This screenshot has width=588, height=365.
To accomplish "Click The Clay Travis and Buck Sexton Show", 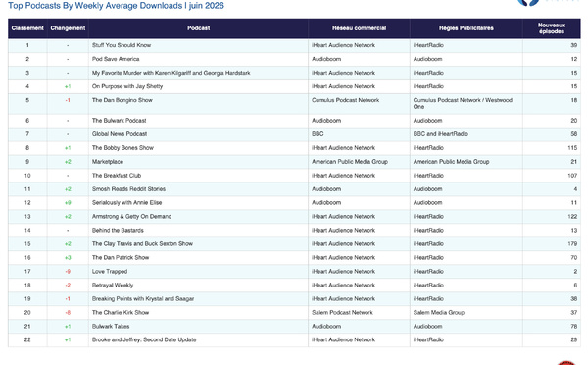I will tap(142, 244).
